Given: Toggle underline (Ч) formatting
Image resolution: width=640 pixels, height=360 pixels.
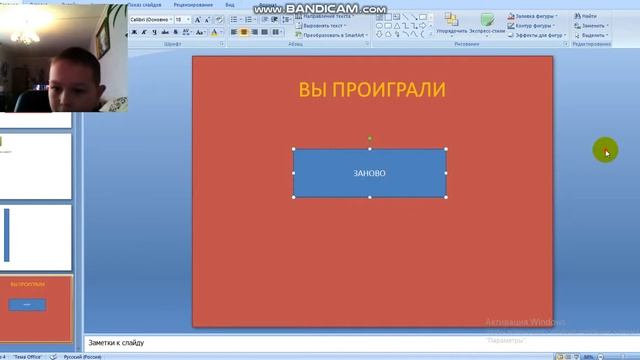Looking at the screenshot, I should click(x=154, y=32).
